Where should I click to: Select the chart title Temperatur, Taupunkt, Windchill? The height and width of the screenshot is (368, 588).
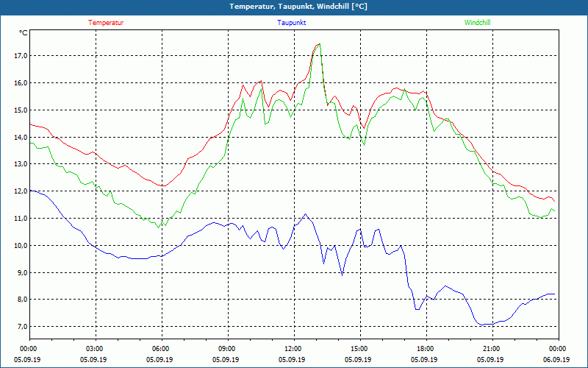(x=298, y=7)
